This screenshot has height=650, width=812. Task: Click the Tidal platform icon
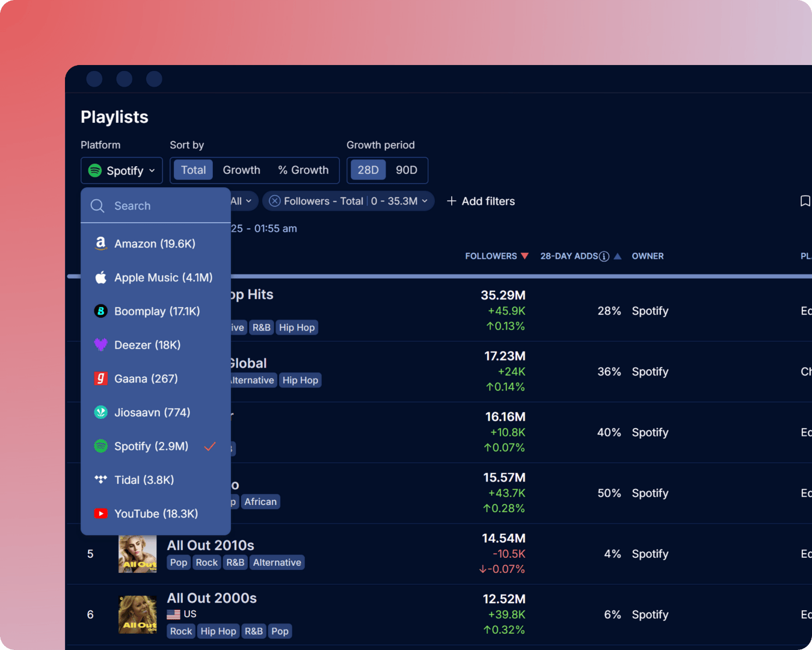[100, 480]
